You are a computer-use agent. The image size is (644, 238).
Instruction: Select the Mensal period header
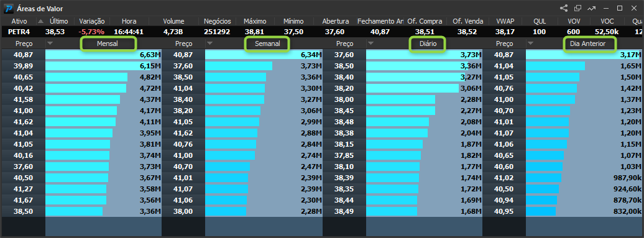tap(108, 43)
